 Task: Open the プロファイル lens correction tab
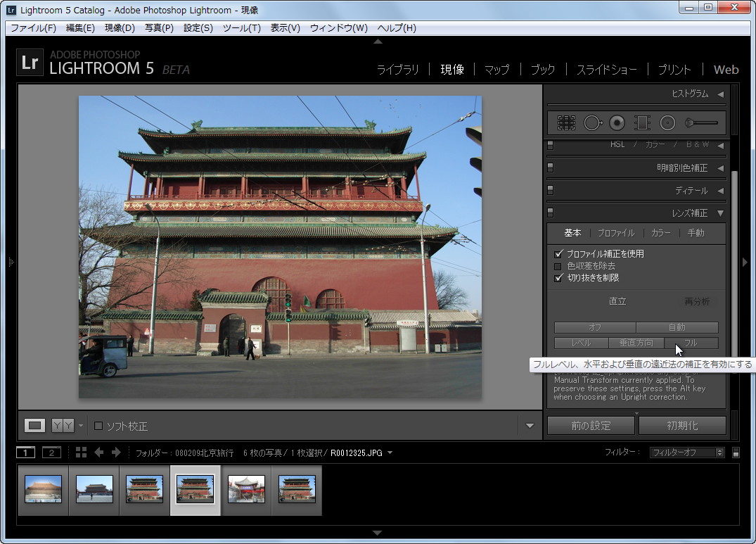click(x=615, y=233)
